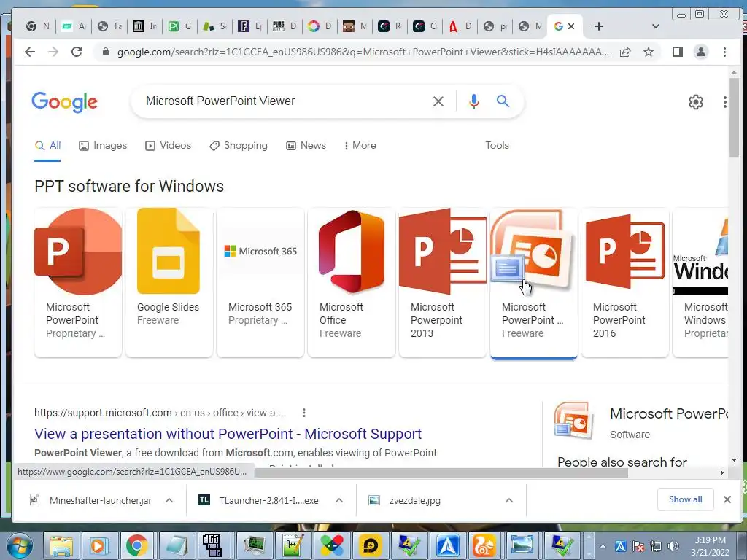This screenshot has width=747, height=560.
Task: Click the vertical page scrollbar
Action: click(734, 117)
